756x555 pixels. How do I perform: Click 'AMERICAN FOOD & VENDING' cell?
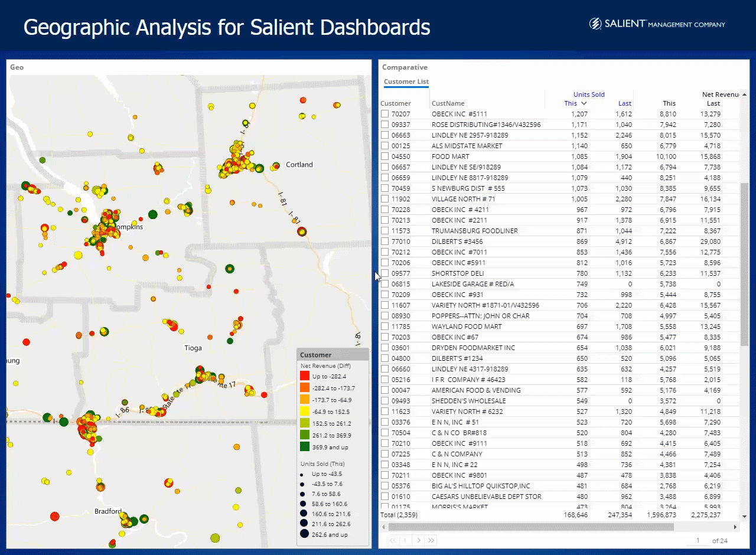pyautogui.click(x=476, y=390)
